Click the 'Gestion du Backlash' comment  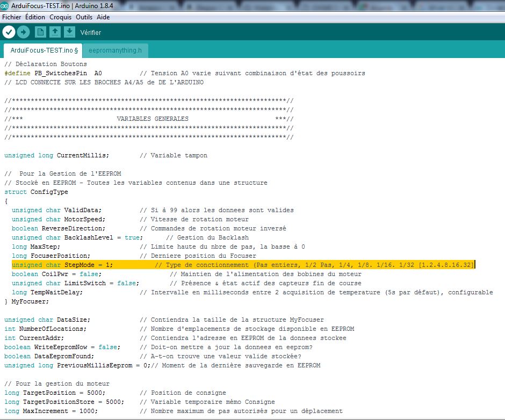(x=207, y=237)
